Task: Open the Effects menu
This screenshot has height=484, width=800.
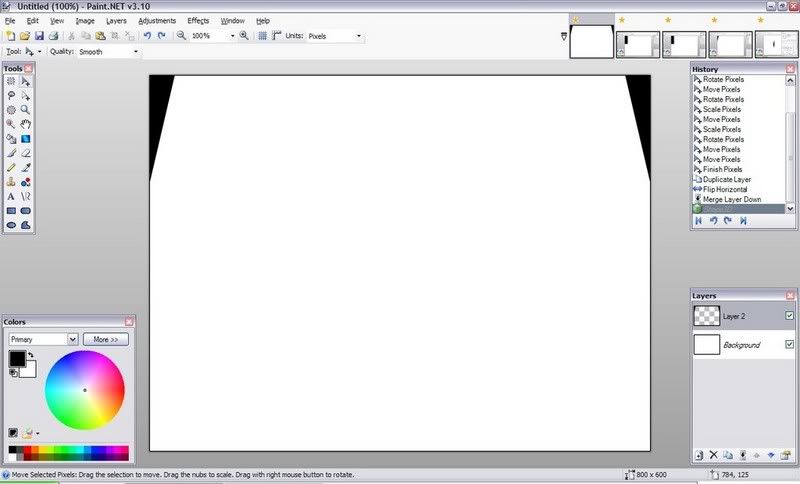Action: (198, 20)
